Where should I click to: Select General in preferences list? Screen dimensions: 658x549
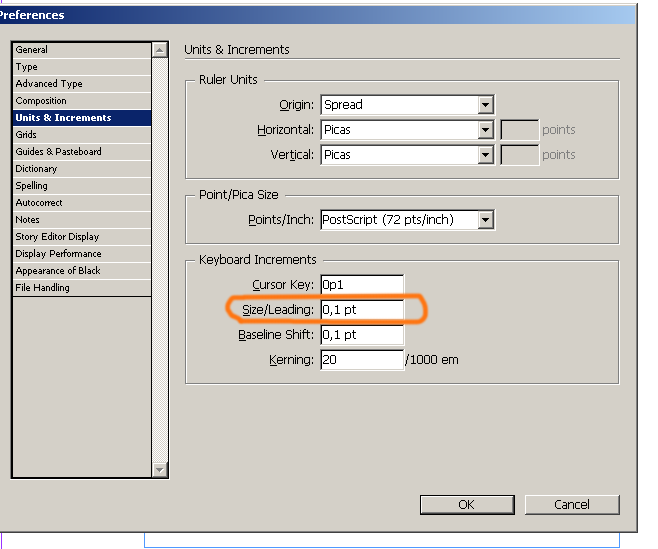82,50
